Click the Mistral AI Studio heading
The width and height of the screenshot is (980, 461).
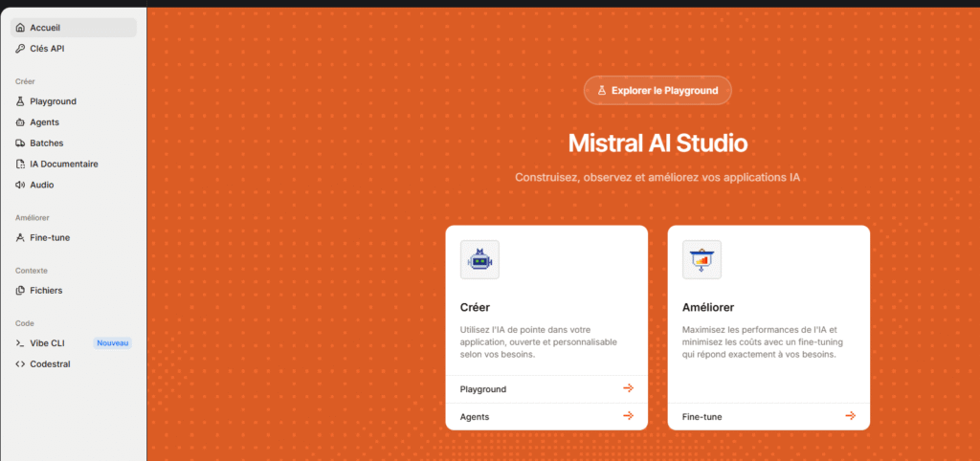click(657, 143)
